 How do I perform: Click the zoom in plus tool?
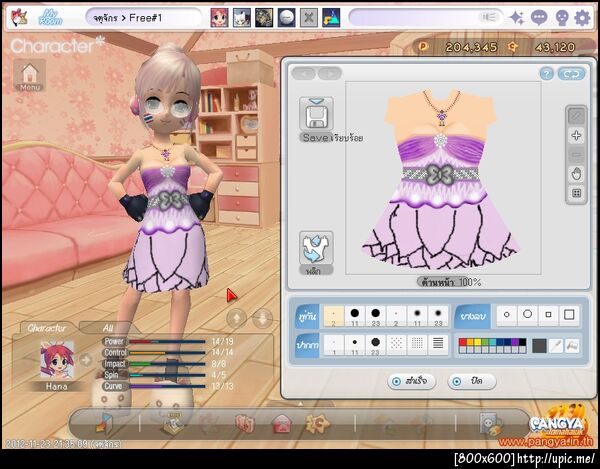tap(577, 135)
